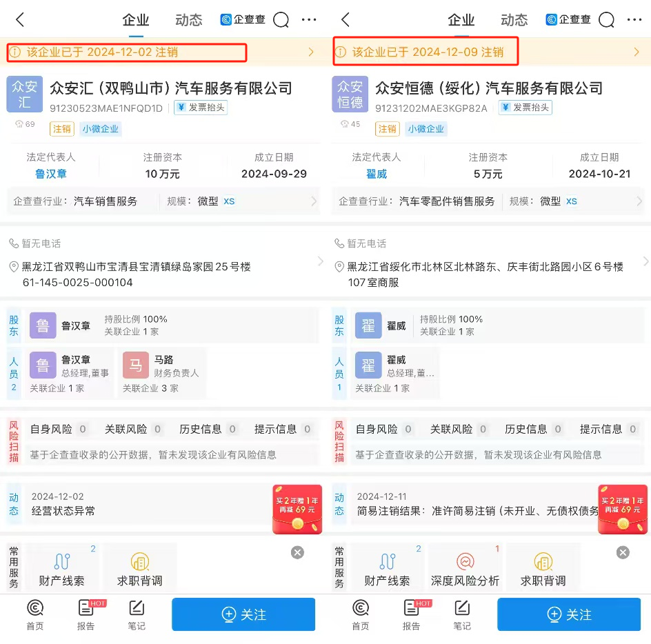Open 2024-12-11 简易注销结果 news entry
651x644 pixels.
[x=473, y=504]
